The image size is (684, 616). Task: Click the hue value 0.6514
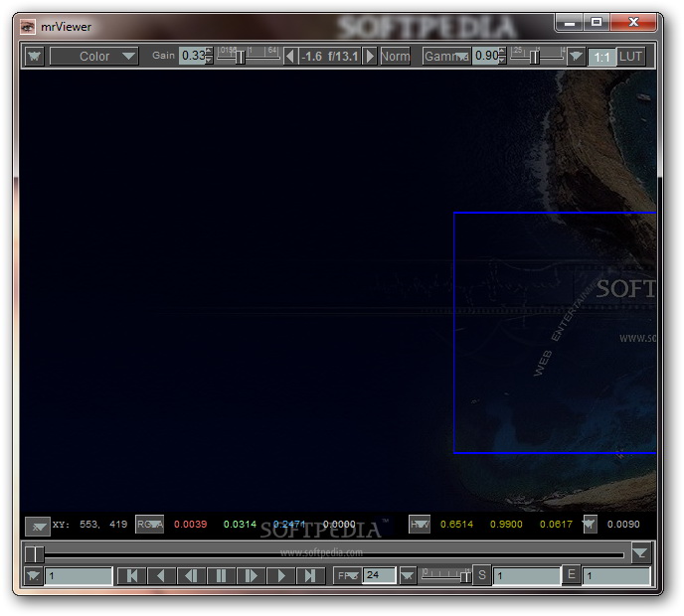(x=456, y=524)
